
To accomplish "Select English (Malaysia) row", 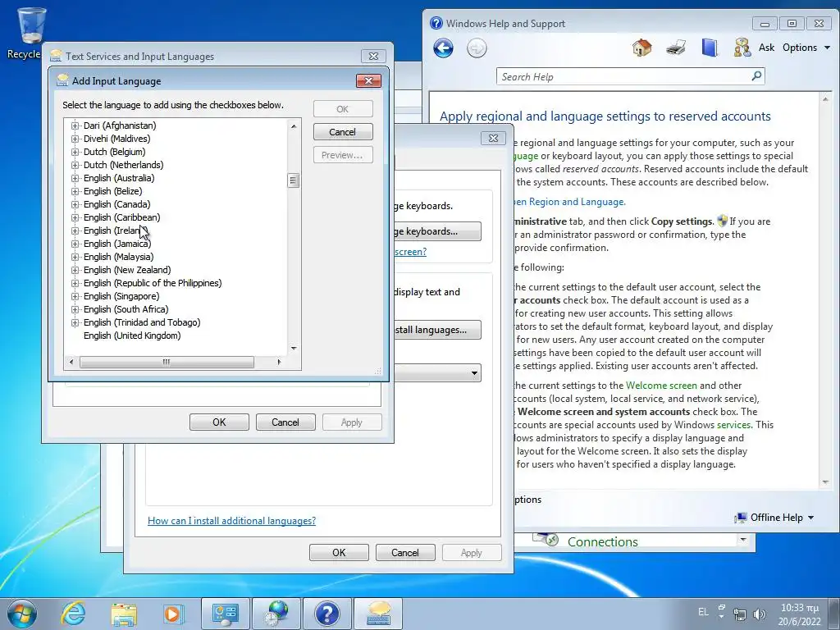I will point(118,257).
